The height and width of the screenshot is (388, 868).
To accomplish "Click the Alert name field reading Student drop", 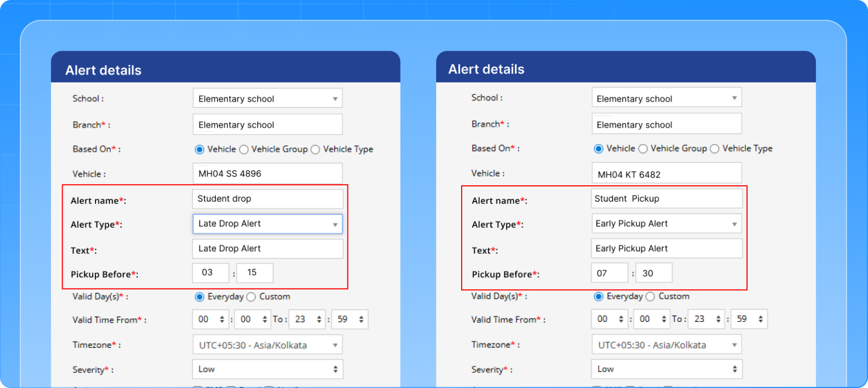I will (x=267, y=199).
